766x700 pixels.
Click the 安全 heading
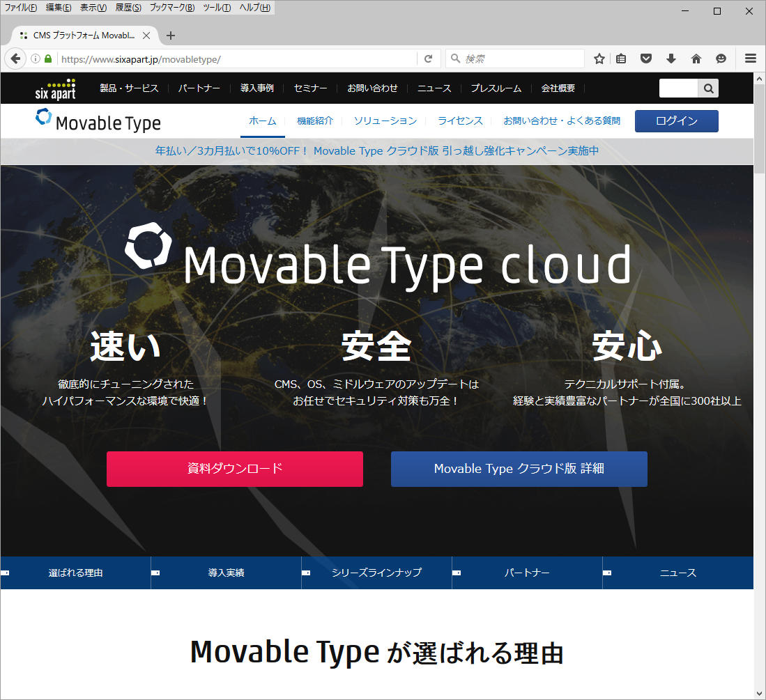(376, 347)
